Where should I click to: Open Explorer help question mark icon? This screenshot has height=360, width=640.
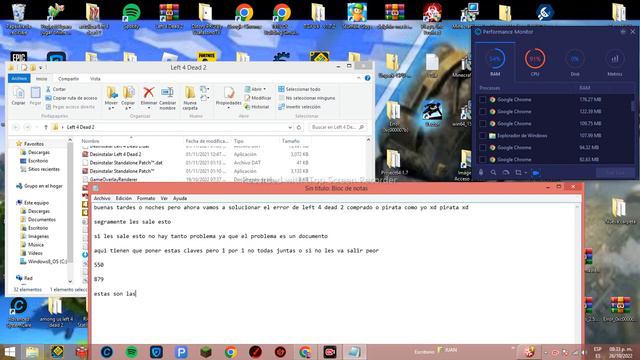point(367,78)
